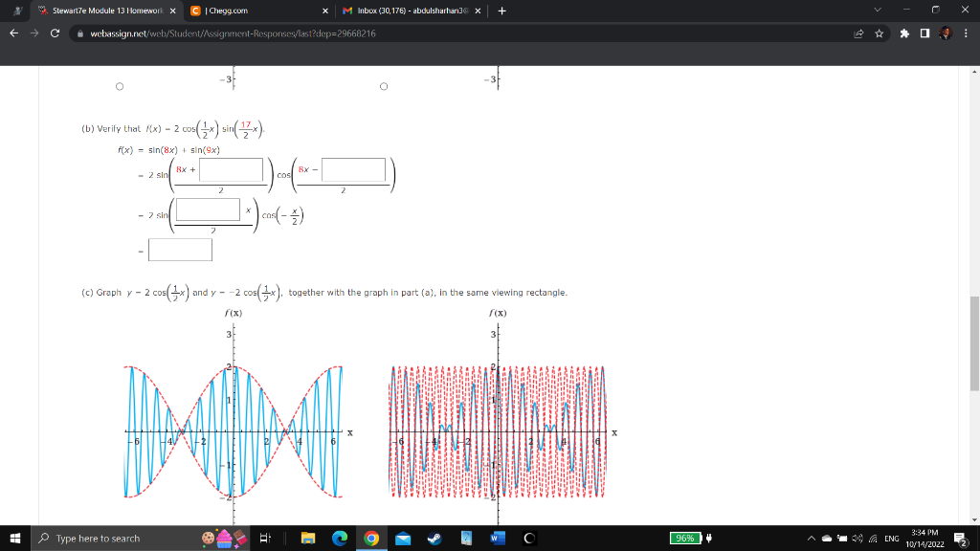Open the Chrome extensions puzzle icon
980x551 pixels.
click(904, 33)
